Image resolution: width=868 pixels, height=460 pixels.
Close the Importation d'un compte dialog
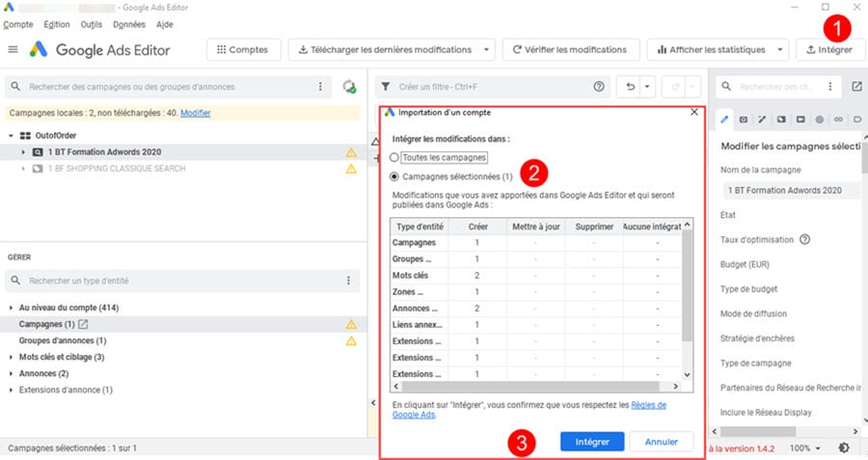coord(694,113)
